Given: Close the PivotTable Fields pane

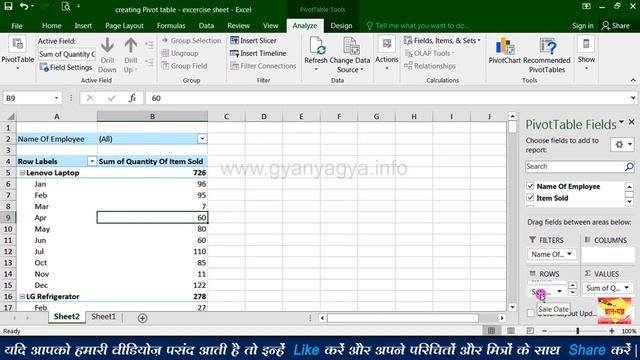Looking at the screenshot, I should click(631, 122).
